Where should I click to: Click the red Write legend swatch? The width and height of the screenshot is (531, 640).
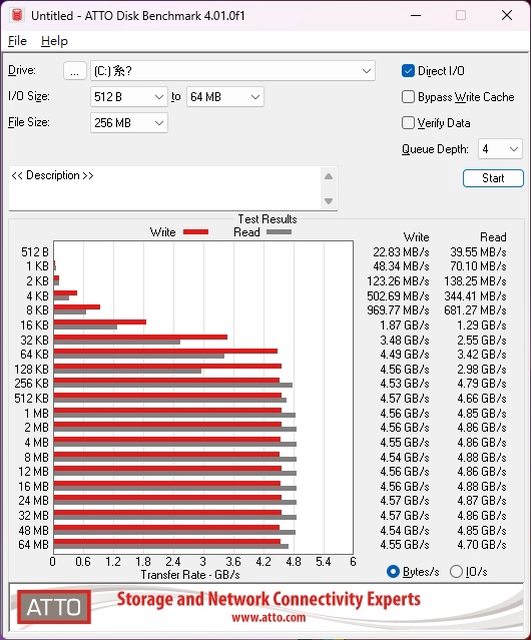pyautogui.click(x=196, y=232)
